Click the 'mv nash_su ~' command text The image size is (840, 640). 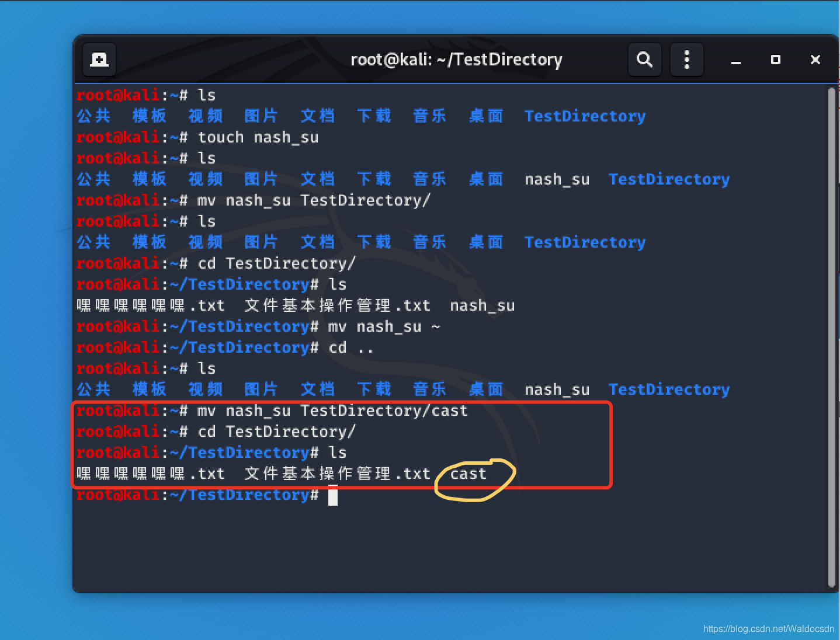[x=384, y=326]
